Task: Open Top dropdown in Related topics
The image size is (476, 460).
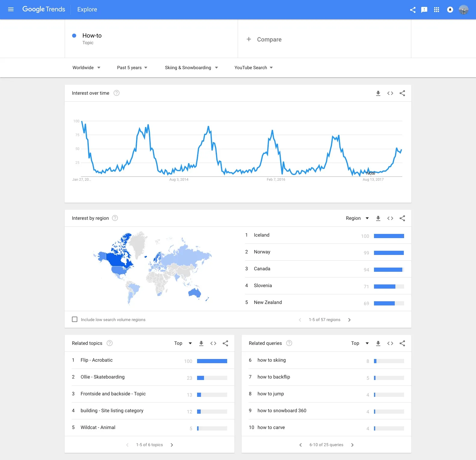Action: tap(183, 343)
